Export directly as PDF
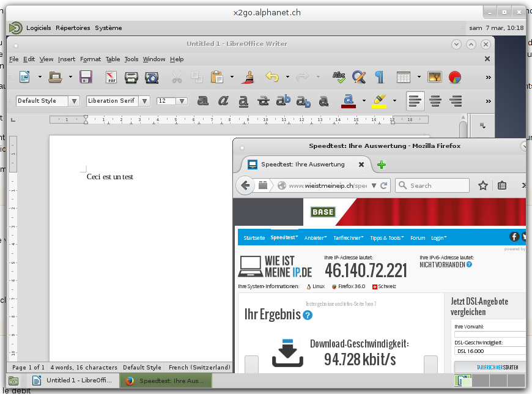532x394 pixels. click(111, 77)
